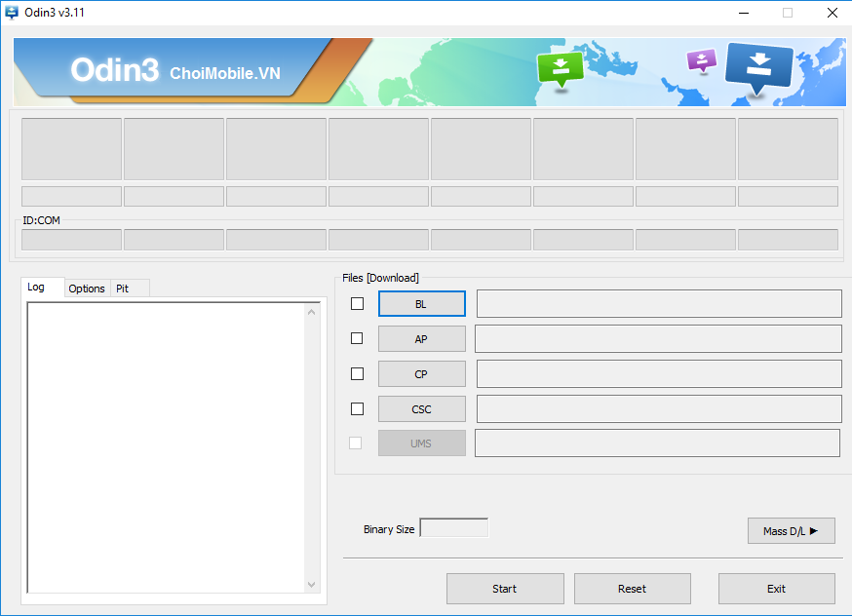Check the CP file checkbox

tap(357, 373)
